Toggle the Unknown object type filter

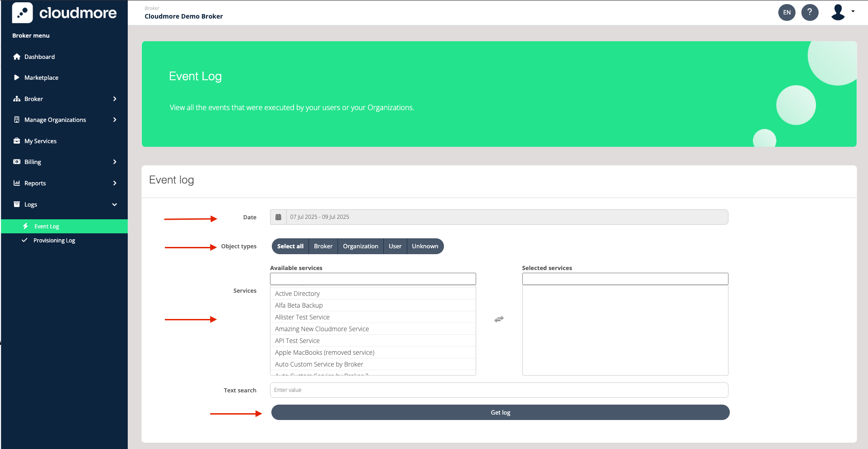click(x=425, y=246)
